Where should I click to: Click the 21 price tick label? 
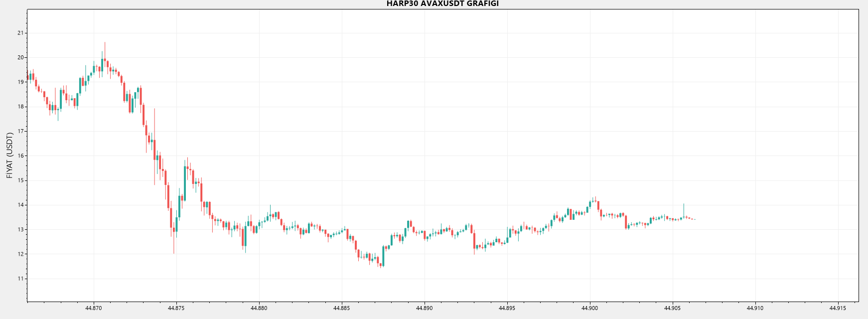pyautogui.click(x=20, y=33)
